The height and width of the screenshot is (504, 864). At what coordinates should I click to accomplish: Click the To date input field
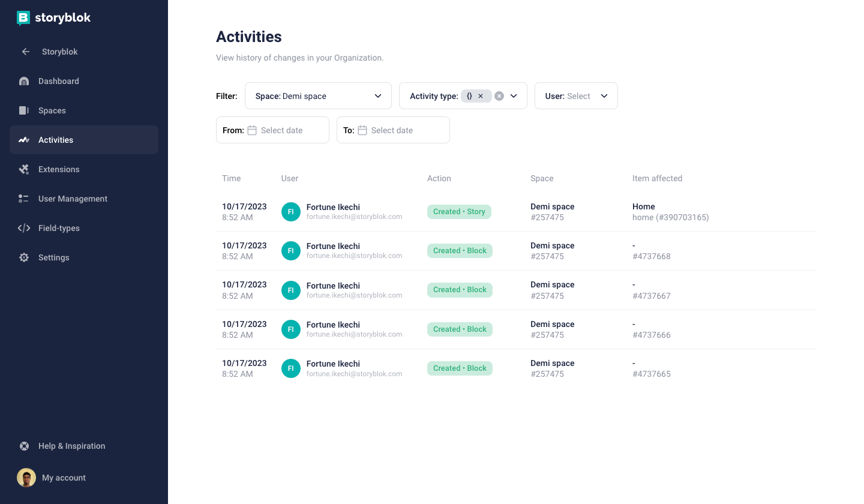point(393,130)
